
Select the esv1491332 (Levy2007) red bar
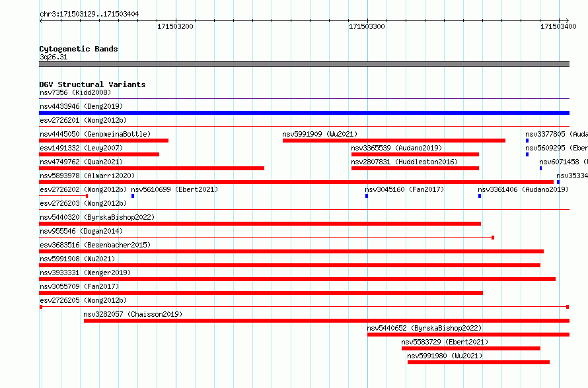[x=99, y=154]
